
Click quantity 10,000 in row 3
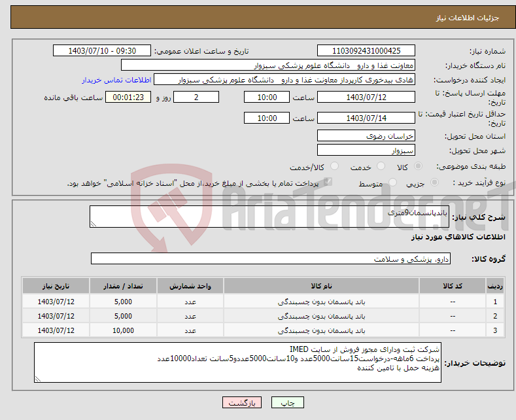[x=123, y=330]
